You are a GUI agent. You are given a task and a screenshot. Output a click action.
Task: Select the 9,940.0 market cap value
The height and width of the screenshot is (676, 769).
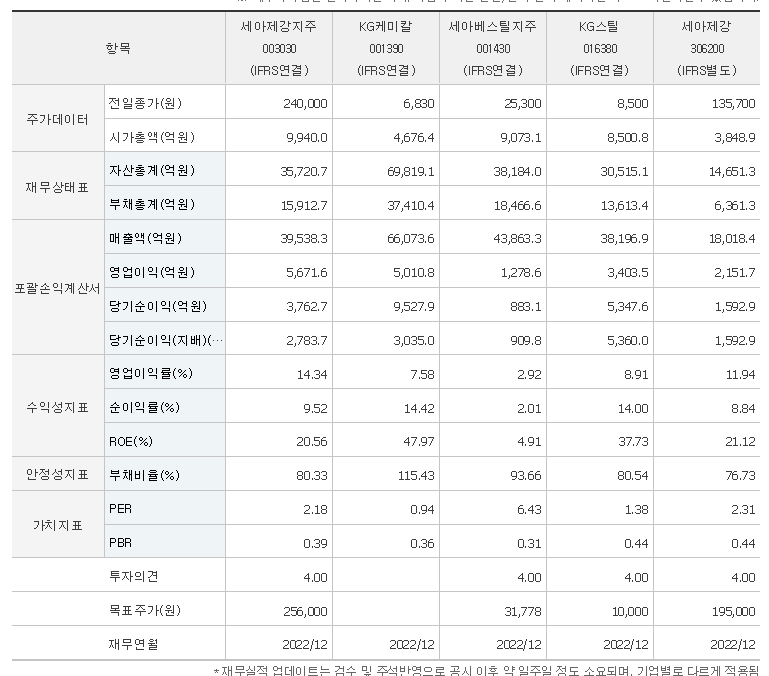coord(307,137)
